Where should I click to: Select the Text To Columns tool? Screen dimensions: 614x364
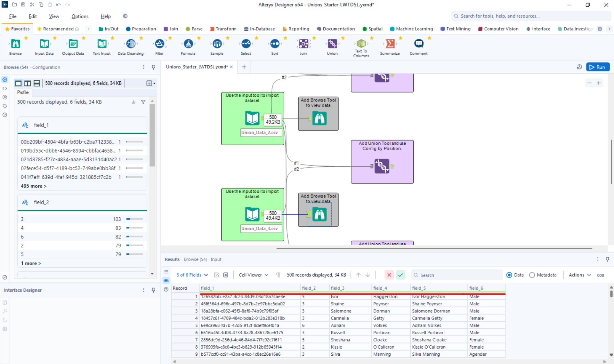tap(361, 44)
